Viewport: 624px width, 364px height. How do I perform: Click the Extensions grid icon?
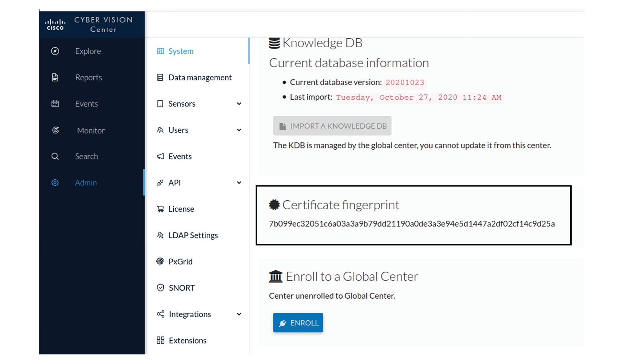click(161, 340)
